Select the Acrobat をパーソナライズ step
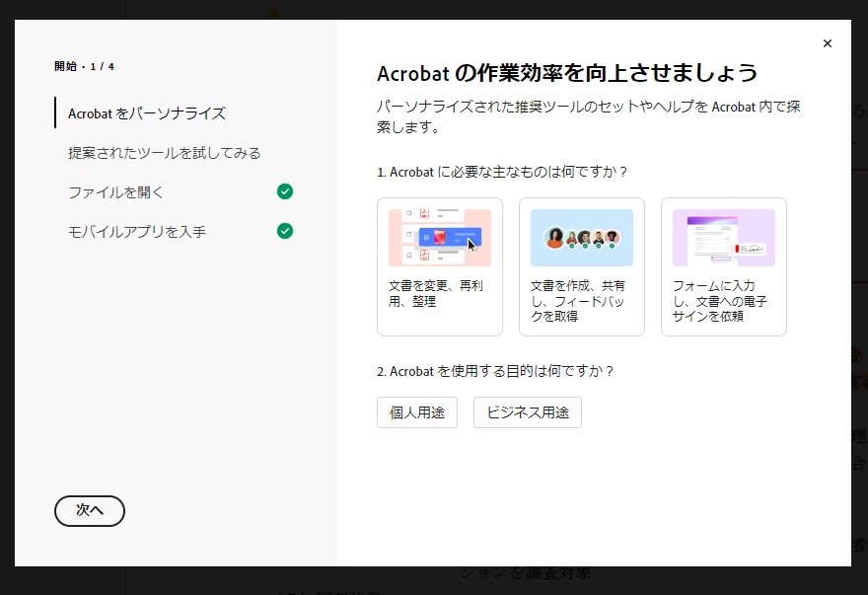 point(147,113)
